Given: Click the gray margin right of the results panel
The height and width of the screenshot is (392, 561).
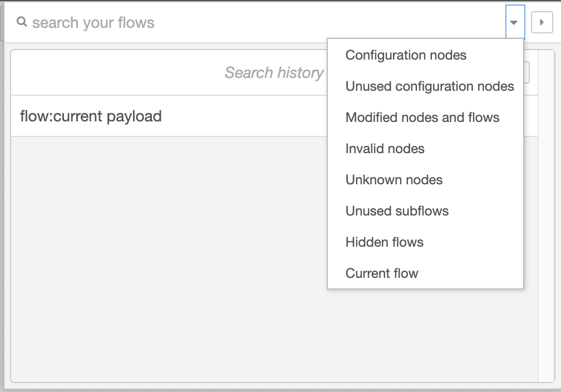Looking at the screenshot, I should point(558,215).
